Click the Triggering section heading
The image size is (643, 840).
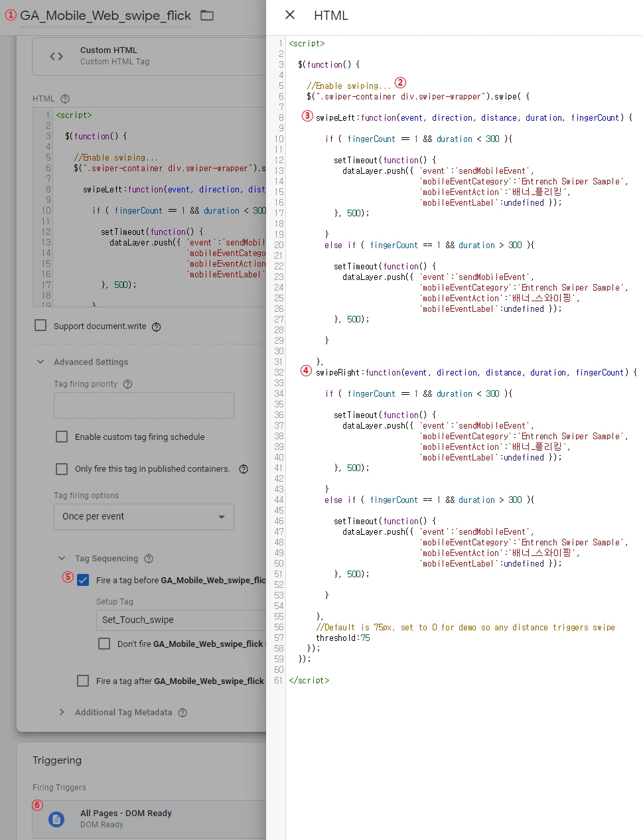(x=57, y=760)
